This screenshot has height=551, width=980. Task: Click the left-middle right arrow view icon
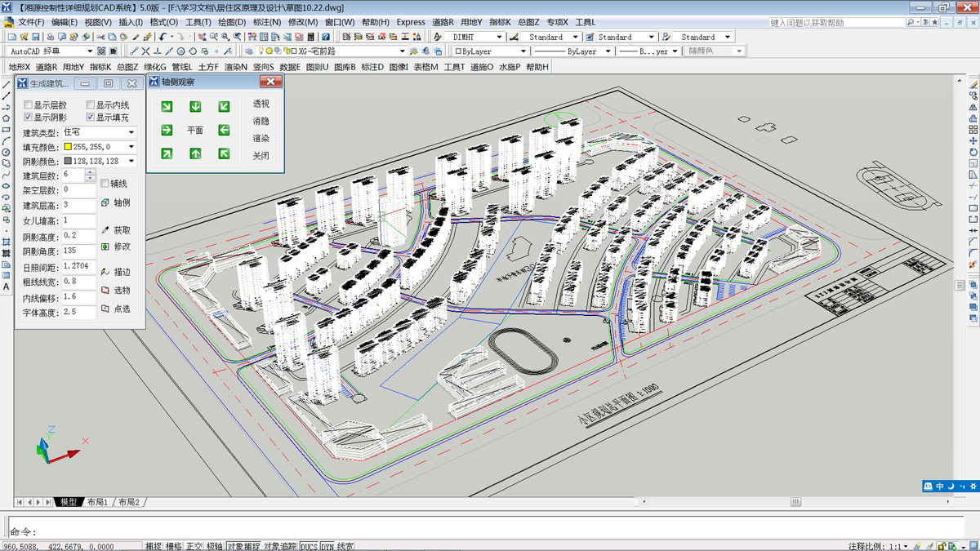coord(167,130)
